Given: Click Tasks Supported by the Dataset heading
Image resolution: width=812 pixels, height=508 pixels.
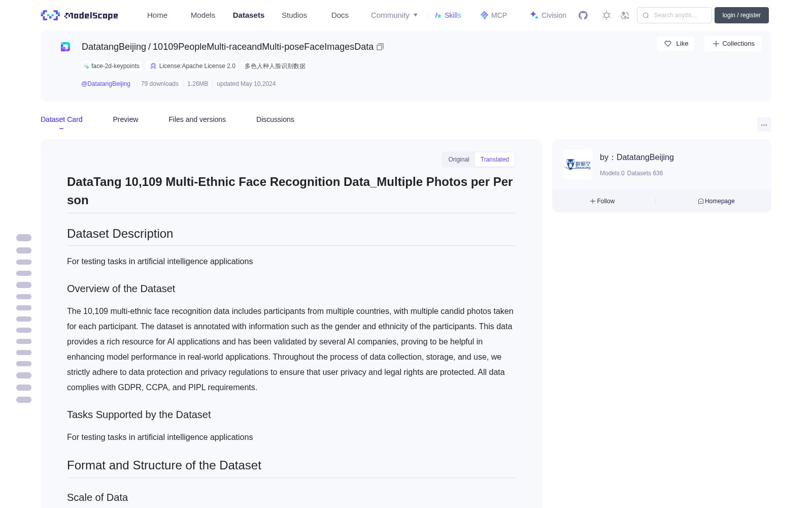Looking at the screenshot, I should coord(139,415).
